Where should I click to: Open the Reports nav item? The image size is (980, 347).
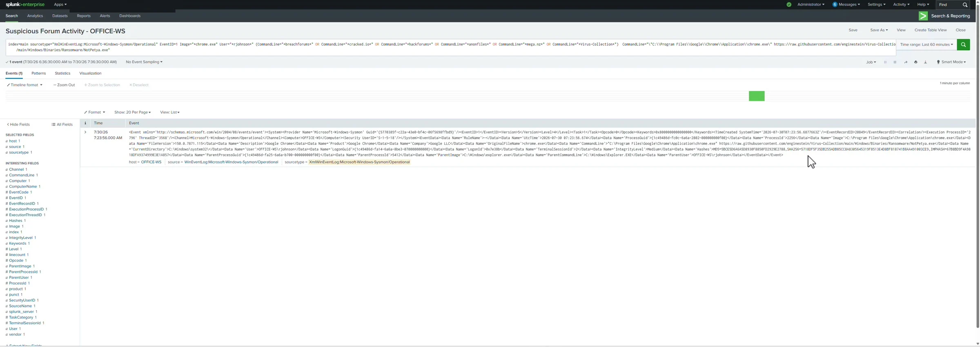click(84, 16)
